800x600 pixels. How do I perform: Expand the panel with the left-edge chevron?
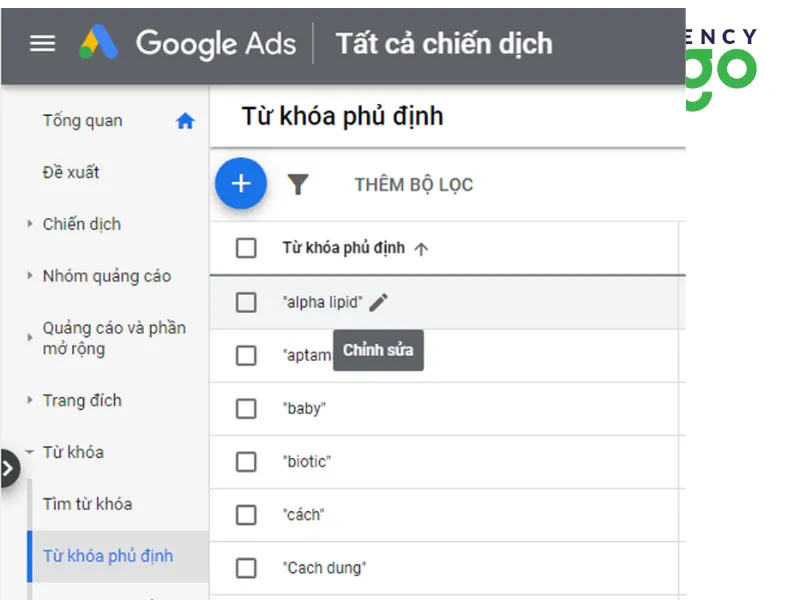pos(8,466)
